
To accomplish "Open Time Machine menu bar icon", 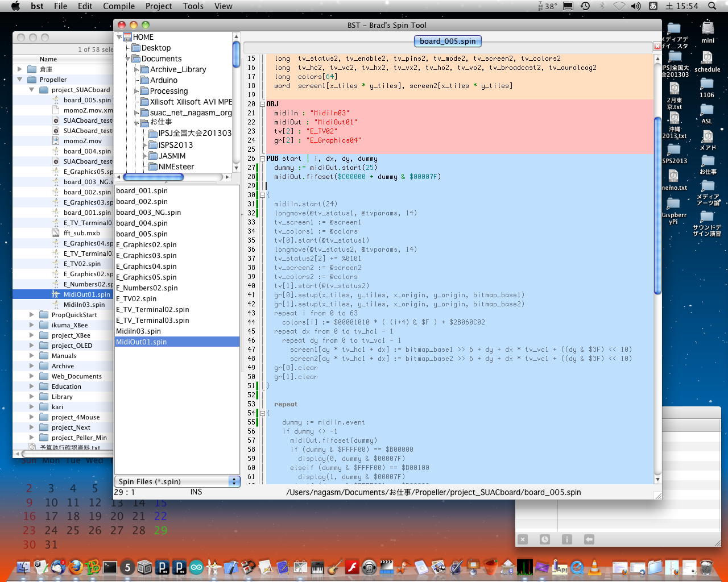I will click(x=585, y=6).
